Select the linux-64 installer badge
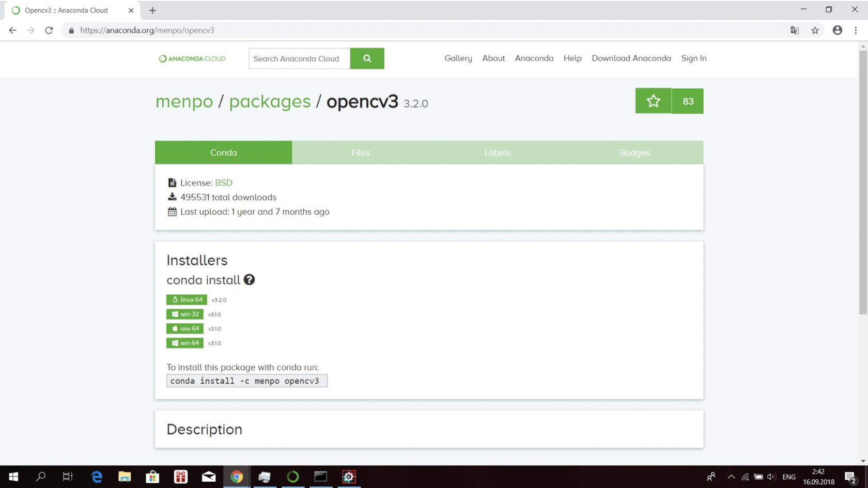The image size is (868, 488). tap(187, 300)
